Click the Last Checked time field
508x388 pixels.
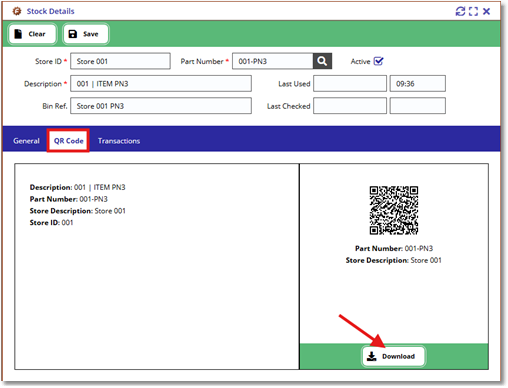pos(418,106)
